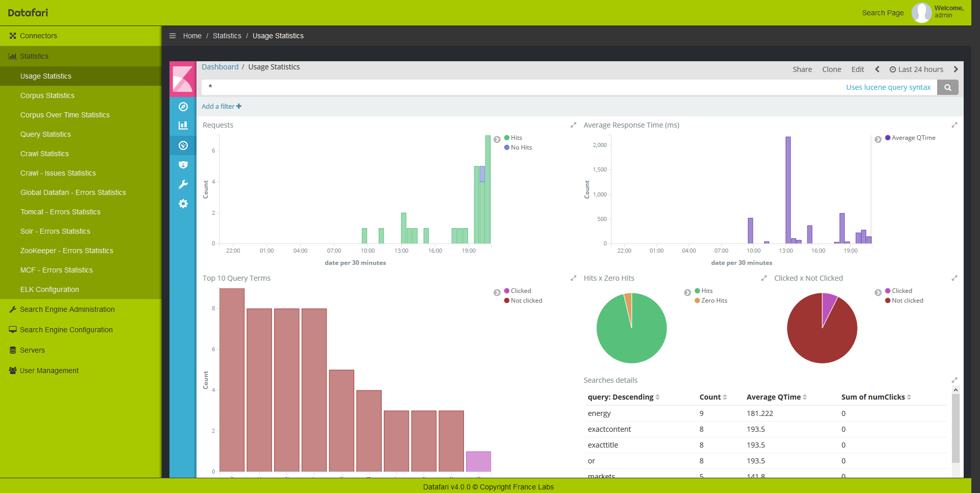Click into the lucene query input field
980x493 pixels.
pyautogui.click(x=524, y=87)
